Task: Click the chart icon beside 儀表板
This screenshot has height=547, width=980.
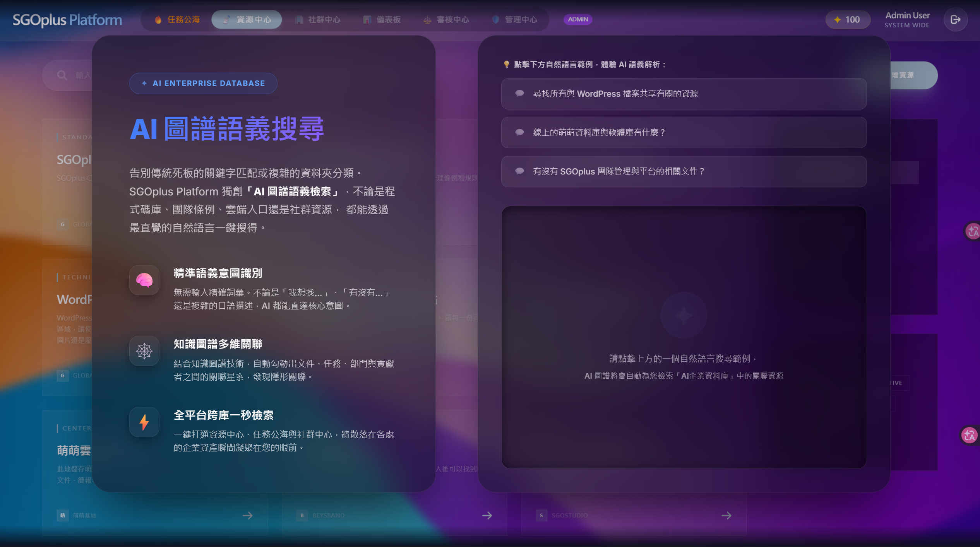Action: coord(367,20)
